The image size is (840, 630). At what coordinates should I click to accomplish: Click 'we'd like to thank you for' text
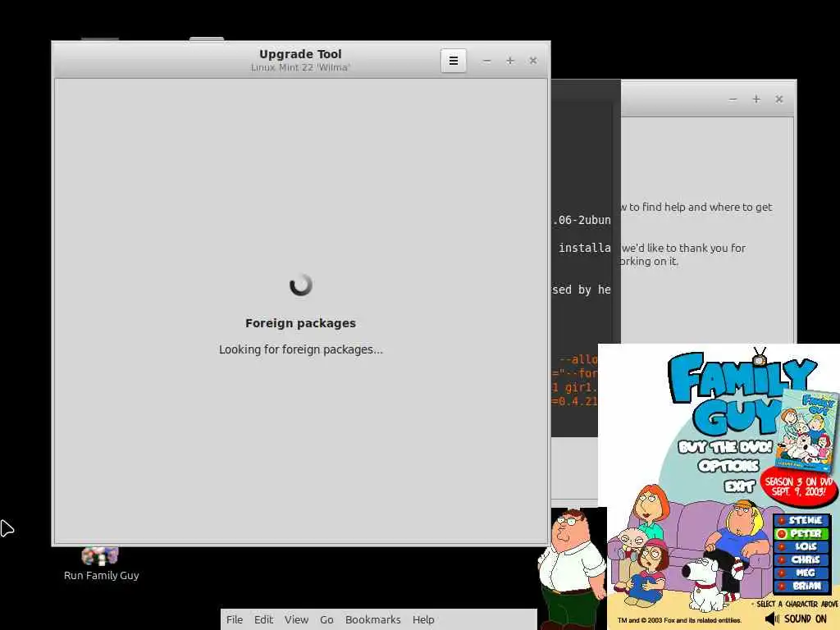pos(683,248)
